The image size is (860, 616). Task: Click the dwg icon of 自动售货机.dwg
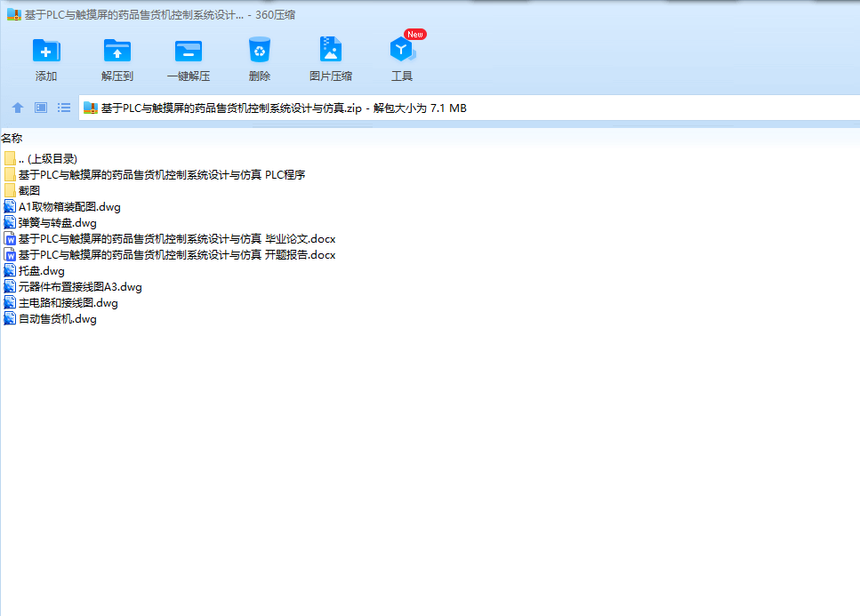[10, 318]
